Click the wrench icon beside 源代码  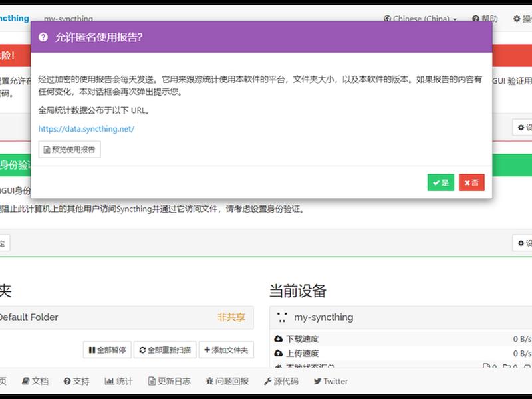(268, 381)
